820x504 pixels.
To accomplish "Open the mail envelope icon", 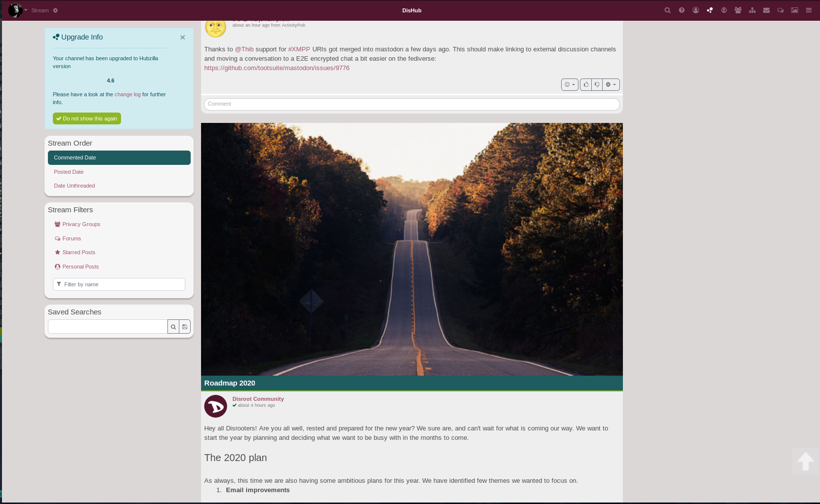I will click(x=766, y=10).
